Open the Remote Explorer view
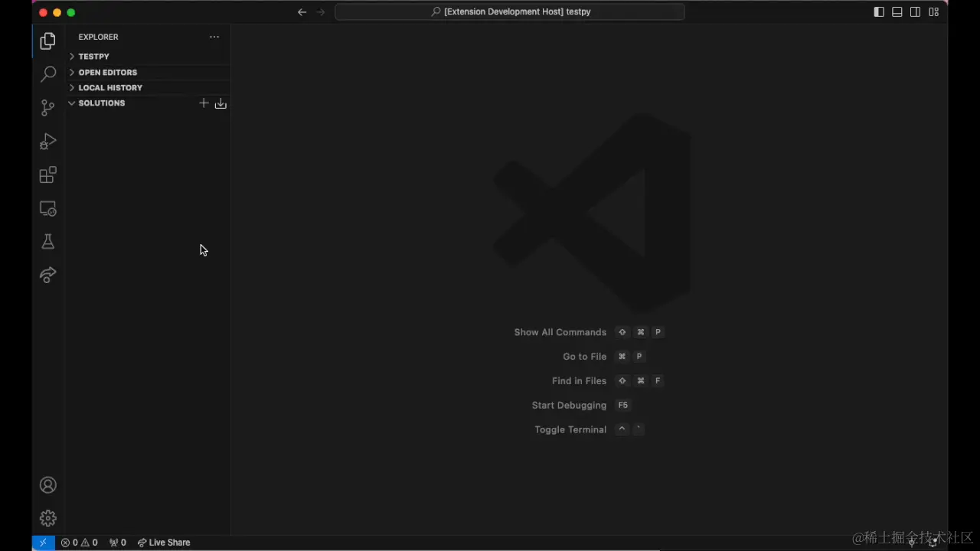Image resolution: width=980 pixels, height=551 pixels. click(x=47, y=208)
